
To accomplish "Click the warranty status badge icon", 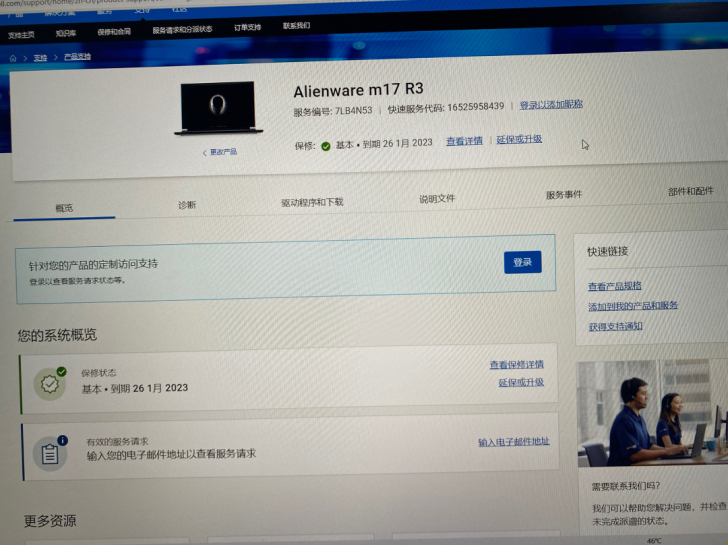I will tap(50, 383).
